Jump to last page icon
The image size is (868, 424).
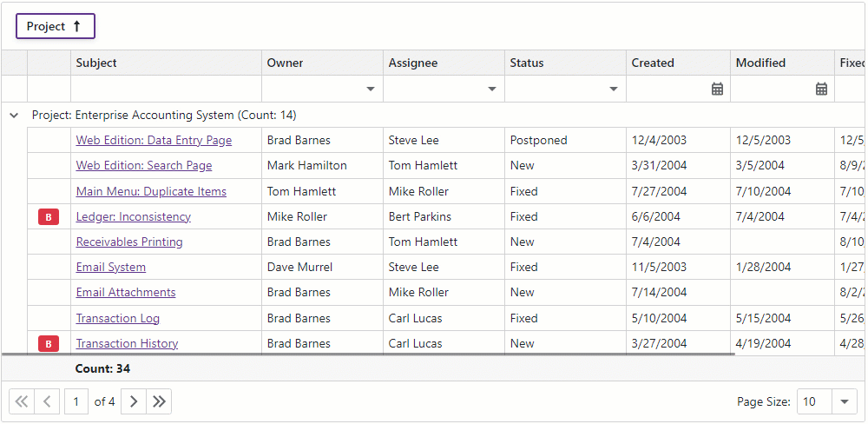click(x=159, y=401)
